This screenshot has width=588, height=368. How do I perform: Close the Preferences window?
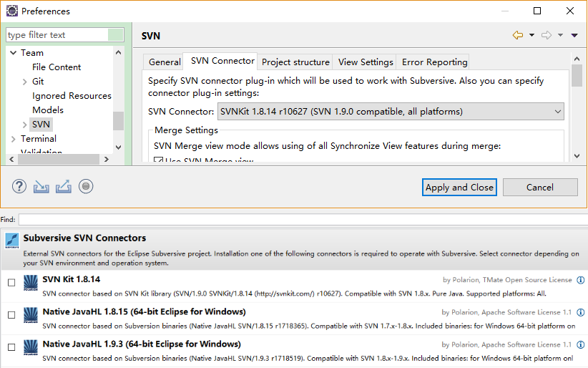pos(570,11)
